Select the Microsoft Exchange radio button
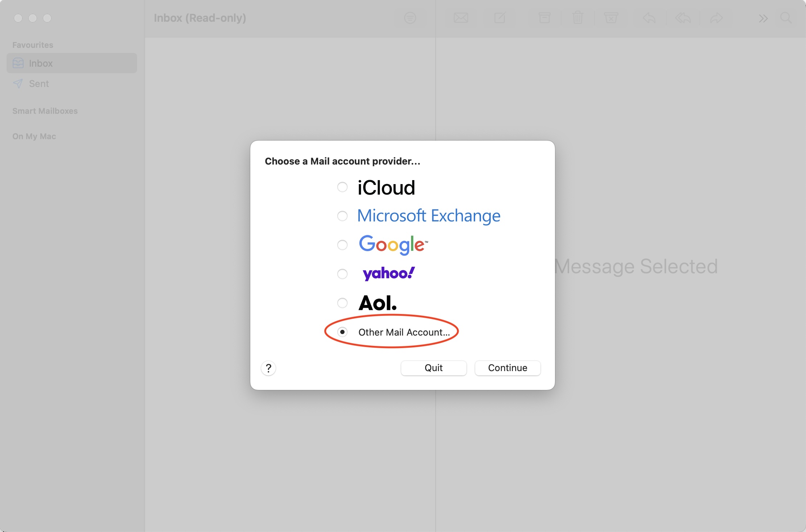Image resolution: width=806 pixels, height=532 pixels. click(342, 216)
